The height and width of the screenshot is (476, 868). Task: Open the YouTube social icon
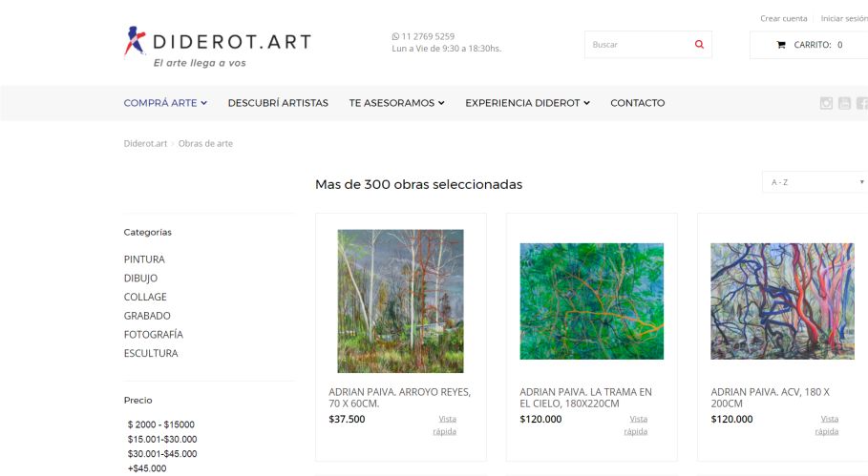844,103
